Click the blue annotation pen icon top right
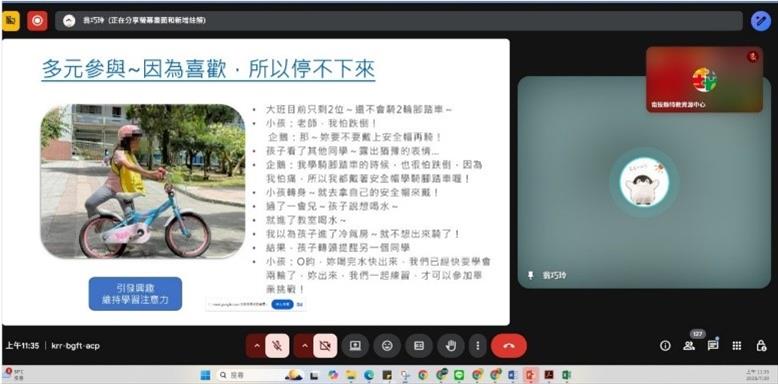Screen dimensions: 778x384 tap(760, 21)
